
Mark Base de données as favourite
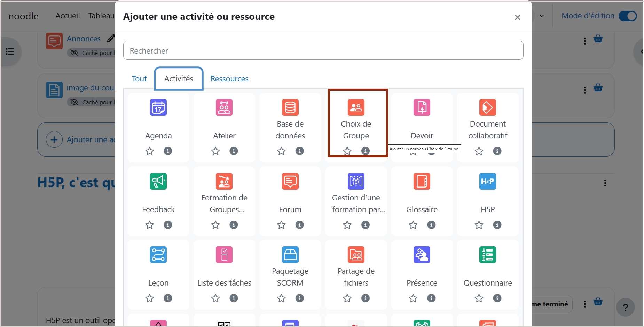click(281, 151)
